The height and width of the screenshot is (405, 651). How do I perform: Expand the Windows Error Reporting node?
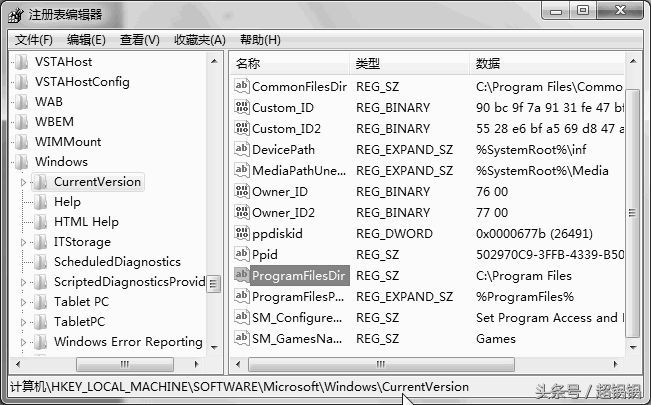pos(23,341)
